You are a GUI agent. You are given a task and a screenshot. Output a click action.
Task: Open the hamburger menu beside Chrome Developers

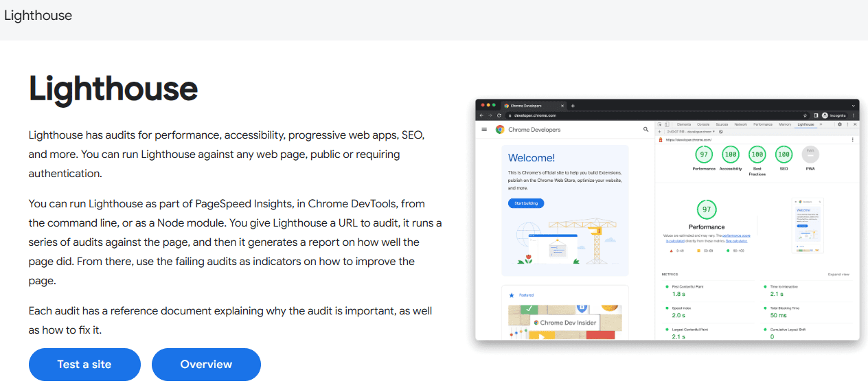(x=484, y=129)
